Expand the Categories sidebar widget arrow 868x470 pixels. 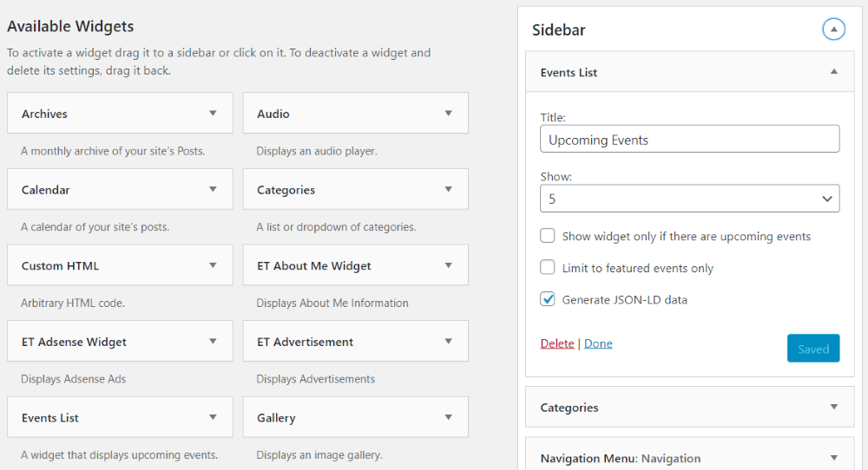(x=834, y=407)
